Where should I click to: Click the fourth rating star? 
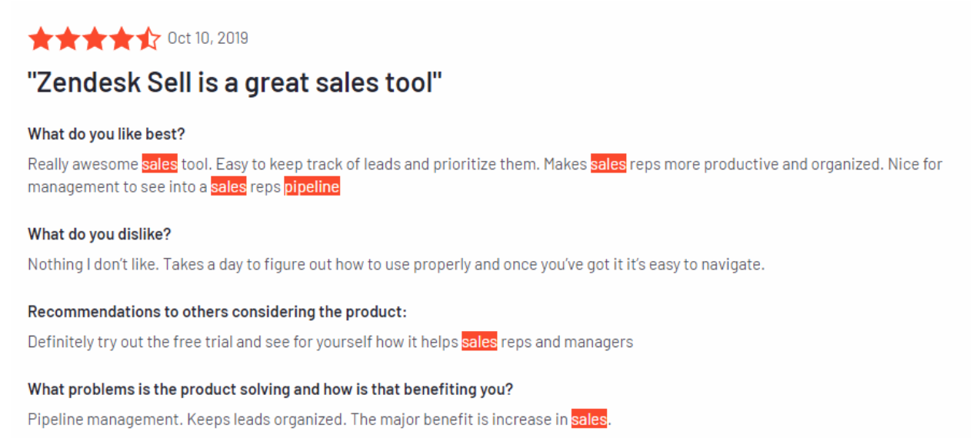[x=121, y=39]
